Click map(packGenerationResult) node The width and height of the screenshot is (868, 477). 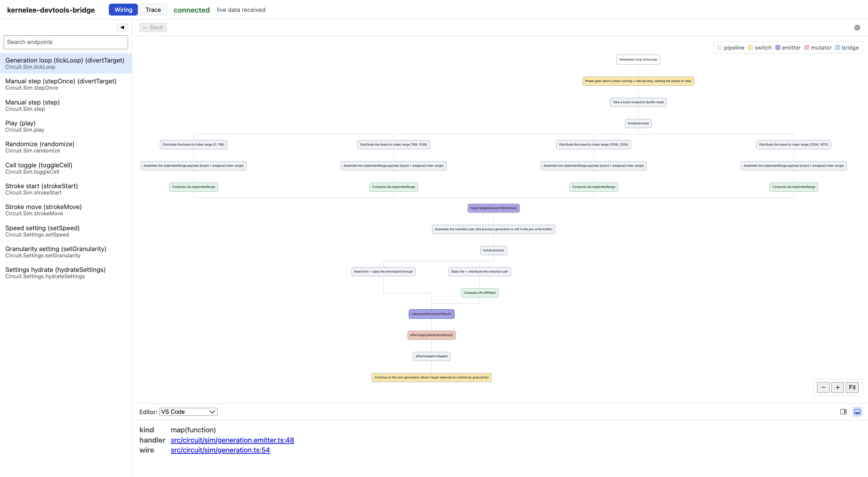tap(431, 314)
